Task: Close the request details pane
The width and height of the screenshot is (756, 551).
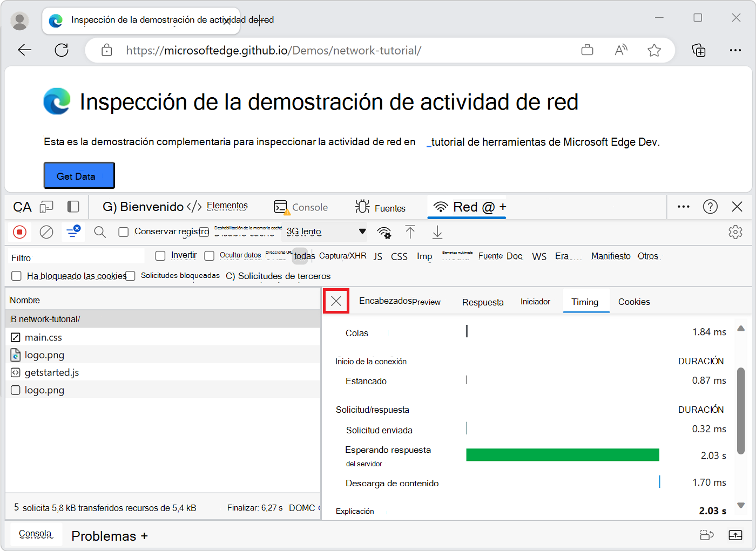Action: pos(336,301)
